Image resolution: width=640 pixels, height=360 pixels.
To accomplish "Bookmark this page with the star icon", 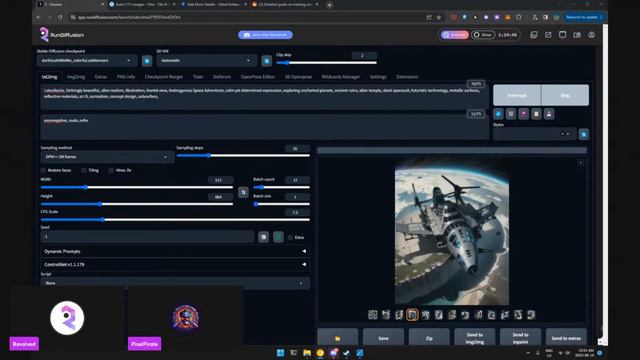I will tap(439, 17).
